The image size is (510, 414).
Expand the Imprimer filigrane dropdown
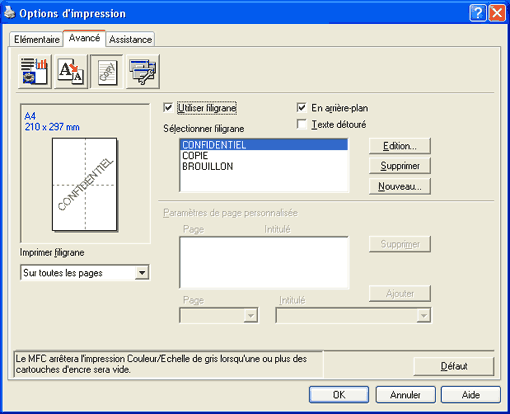coord(142,273)
